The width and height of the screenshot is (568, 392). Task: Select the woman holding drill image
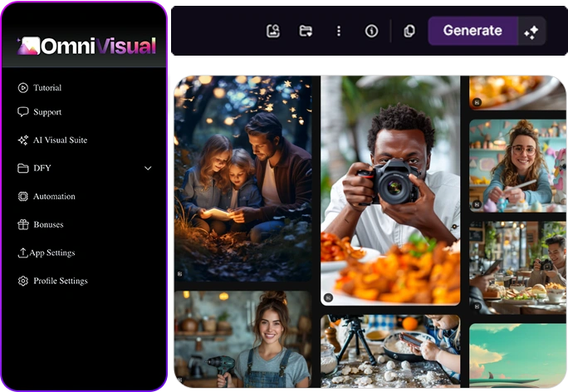[x=243, y=339]
